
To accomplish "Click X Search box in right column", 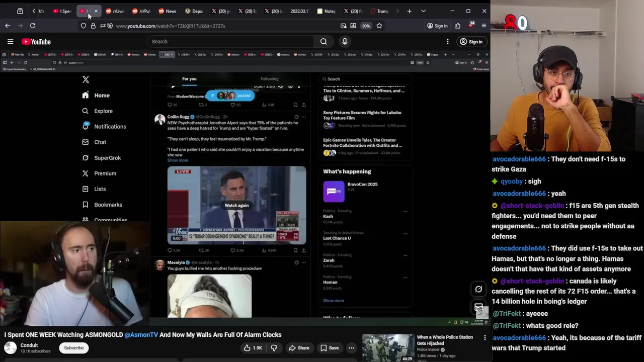I will point(366,79).
